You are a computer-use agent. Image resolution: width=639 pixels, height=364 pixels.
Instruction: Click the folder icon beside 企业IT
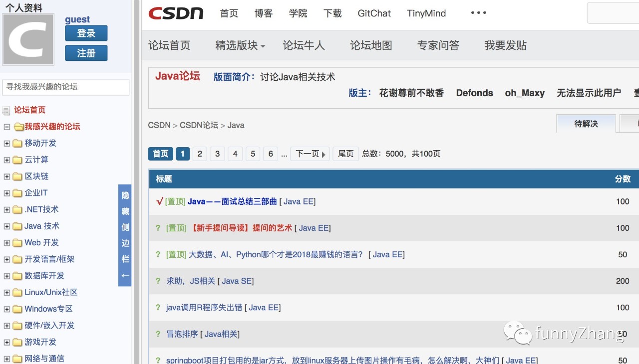click(17, 193)
